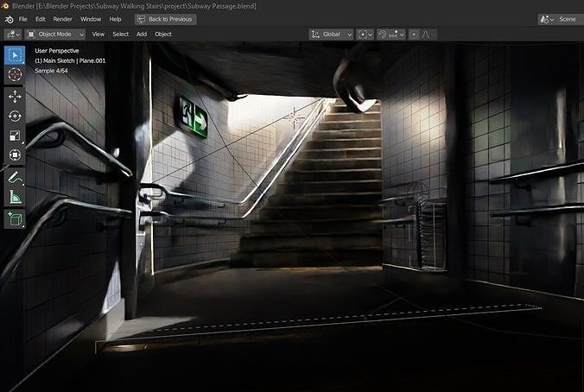The height and width of the screenshot is (392, 584).
Task: Select the 3D Cursor tool
Action: 15,75
